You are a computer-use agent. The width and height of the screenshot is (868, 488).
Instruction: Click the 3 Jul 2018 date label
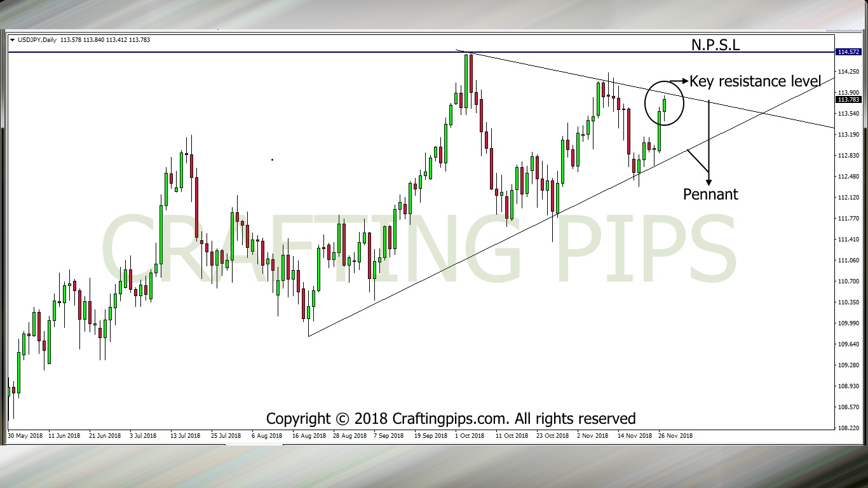[143, 436]
